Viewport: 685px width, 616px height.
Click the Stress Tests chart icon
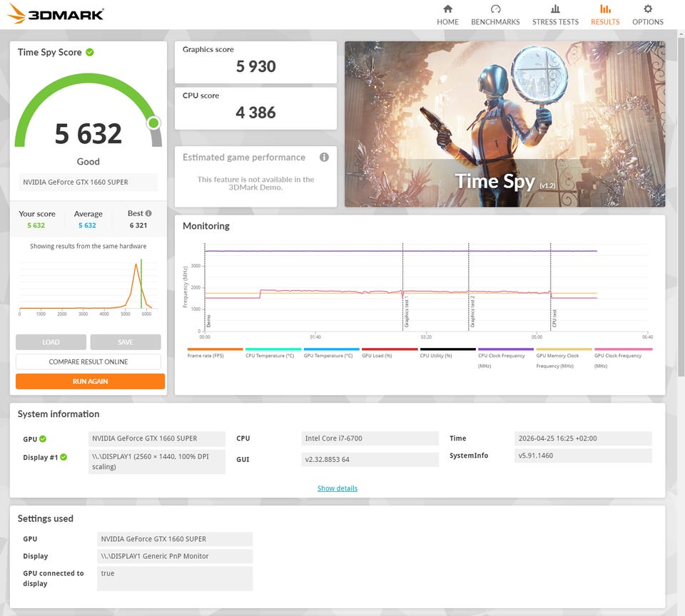point(555,9)
